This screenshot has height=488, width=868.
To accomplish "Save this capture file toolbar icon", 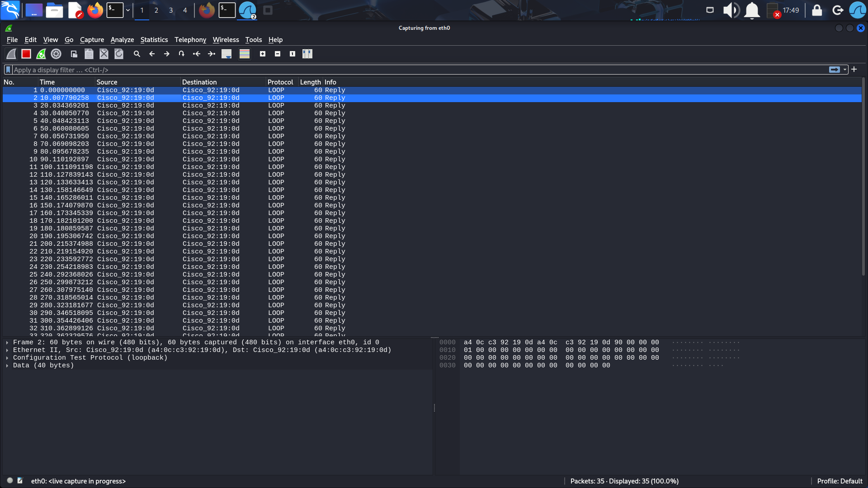I will point(89,54).
